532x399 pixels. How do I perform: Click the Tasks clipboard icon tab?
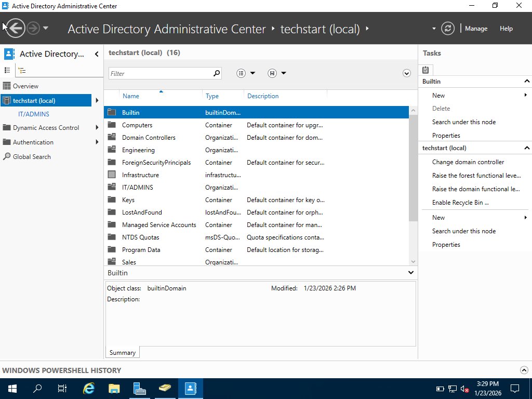click(x=425, y=70)
